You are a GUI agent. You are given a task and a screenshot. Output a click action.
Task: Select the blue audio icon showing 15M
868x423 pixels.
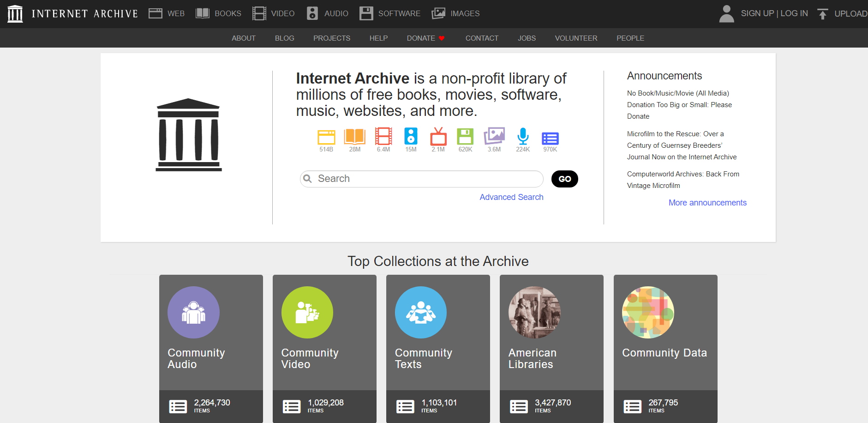pos(411,136)
